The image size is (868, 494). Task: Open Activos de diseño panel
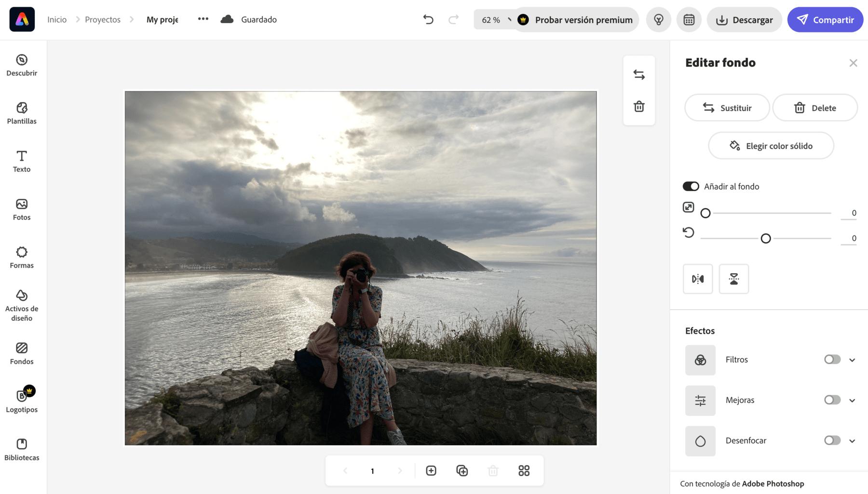(22, 306)
